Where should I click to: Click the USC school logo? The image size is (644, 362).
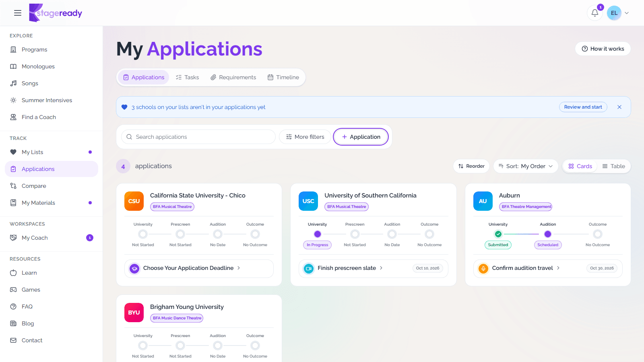point(308,201)
